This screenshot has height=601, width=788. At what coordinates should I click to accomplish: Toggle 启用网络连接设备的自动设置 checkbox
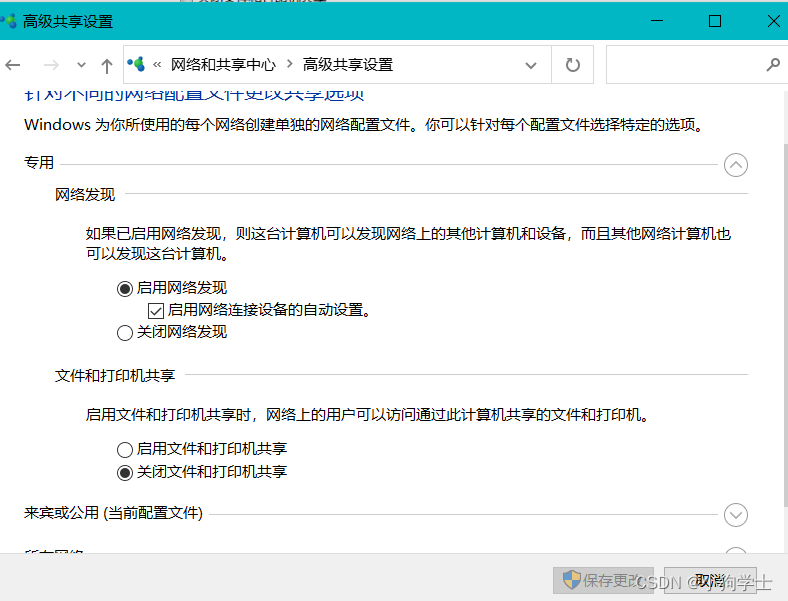(x=156, y=311)
